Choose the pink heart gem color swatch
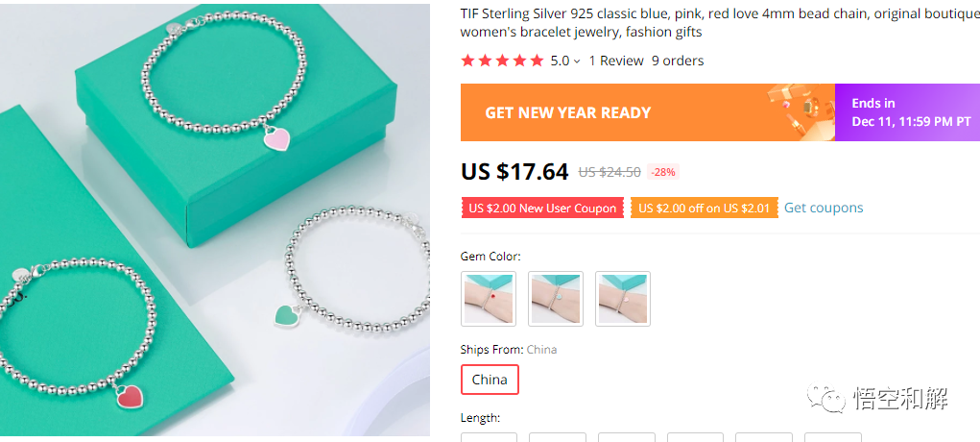The image size is (980, 442). tap(623, 298)
